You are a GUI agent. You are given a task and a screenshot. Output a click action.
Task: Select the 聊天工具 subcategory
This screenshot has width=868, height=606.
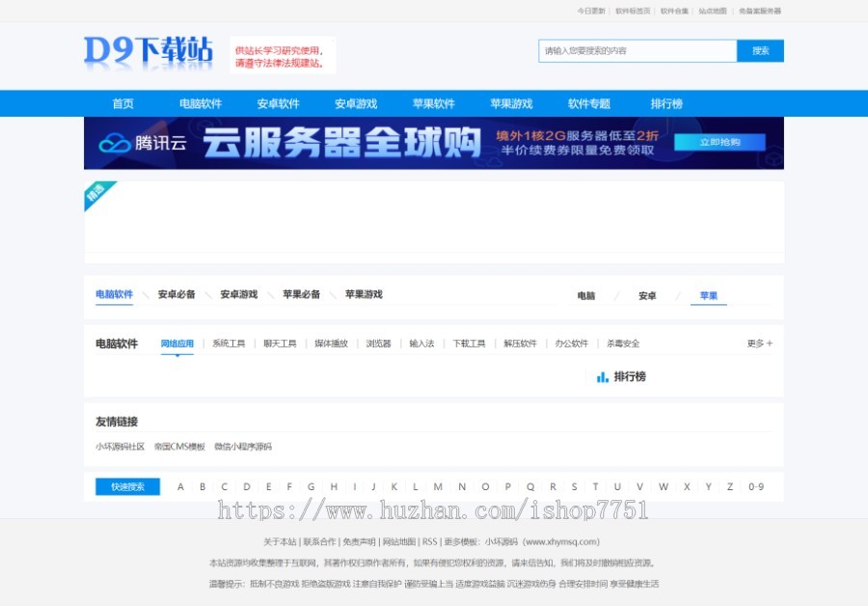click(280, 344)
